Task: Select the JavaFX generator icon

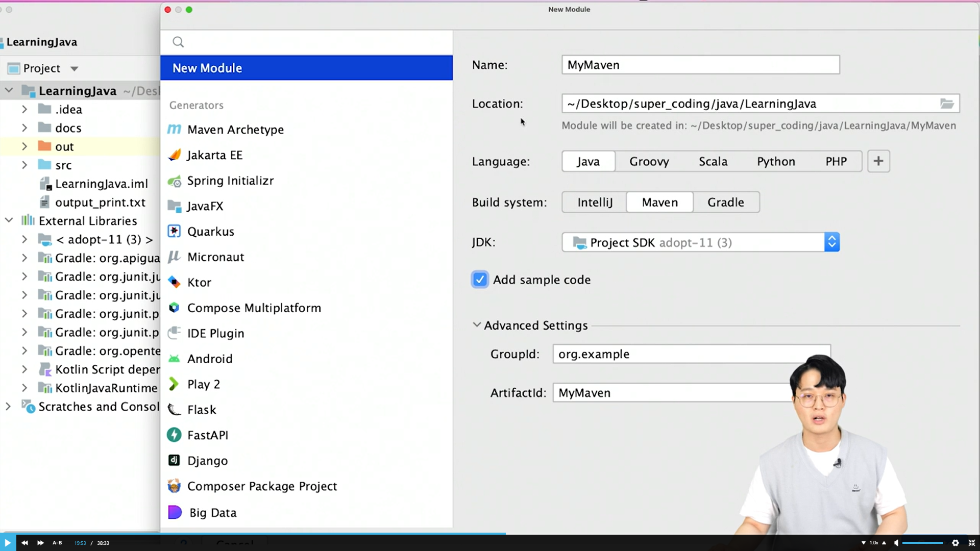Action: click(174, 206)
